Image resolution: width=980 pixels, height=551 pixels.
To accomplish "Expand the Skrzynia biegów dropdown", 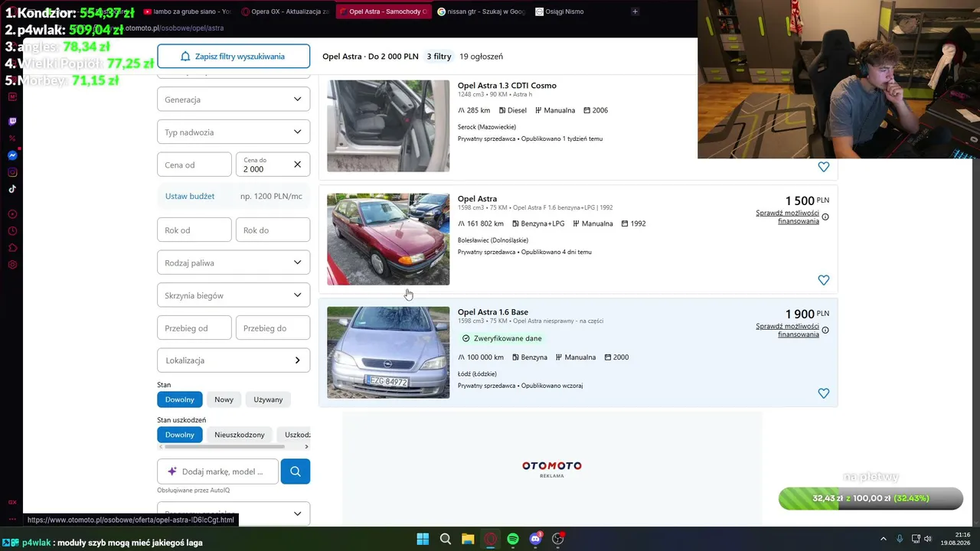I will click(x=234, y=295).
